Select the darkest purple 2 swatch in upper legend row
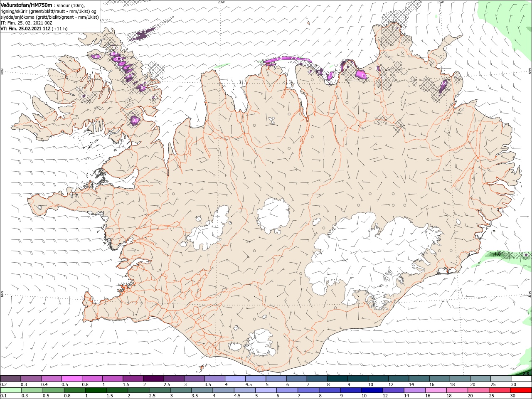Image resolution: width=532 pixels, height=399 pixels. tap(153, 379)
